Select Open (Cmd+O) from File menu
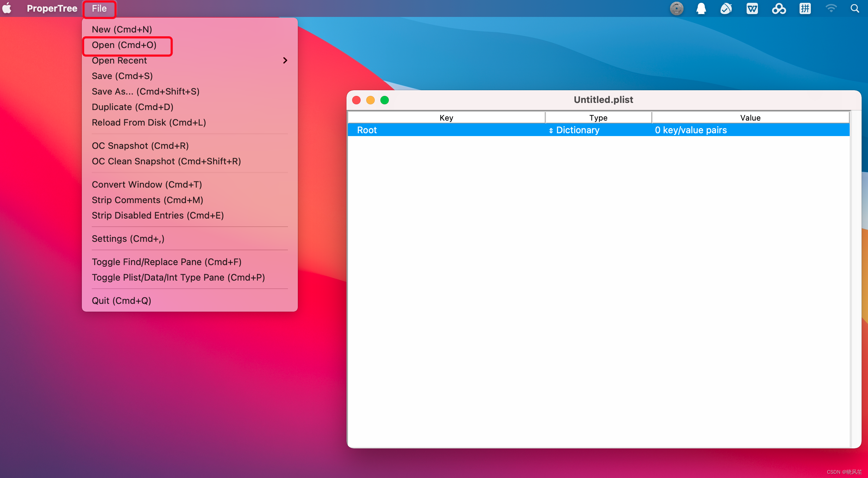The height and width of the screenshot is (478, 868). [124, 45]
